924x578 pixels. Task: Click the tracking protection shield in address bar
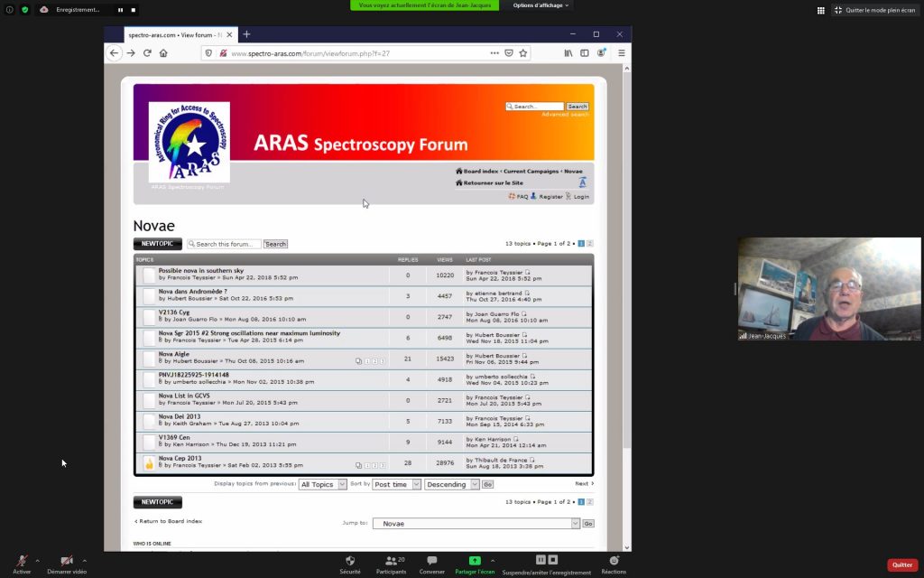(x=208, y=53)
